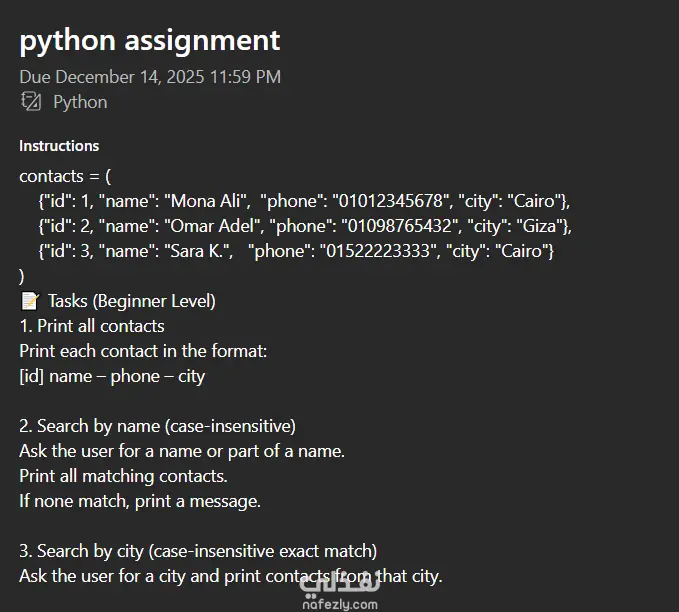Screen dimensions: 679x612
Task: Click the "contacts = (" code line
Action: (66, 176)
